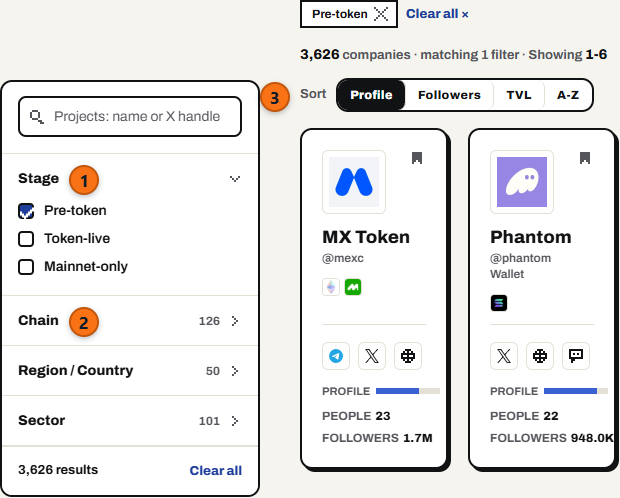The width and height of the screenshot is (620, 498).
Task: Click the @mexc handle
Action: pos(343,258)
